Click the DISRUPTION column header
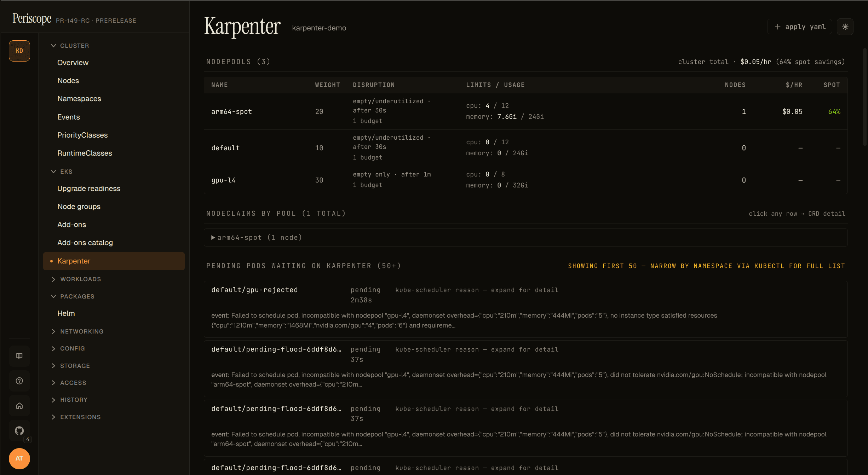This screenshot has height=475, width=868. [374, 85]
